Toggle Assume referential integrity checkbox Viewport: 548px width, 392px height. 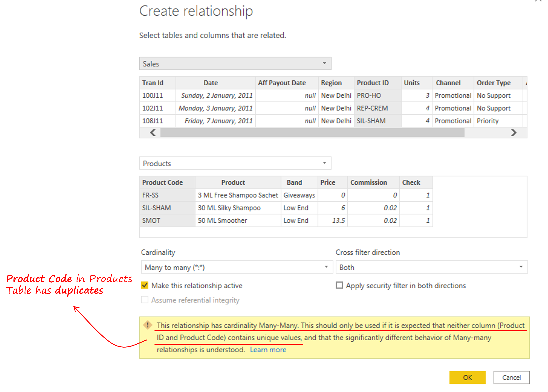coord(145,300)
